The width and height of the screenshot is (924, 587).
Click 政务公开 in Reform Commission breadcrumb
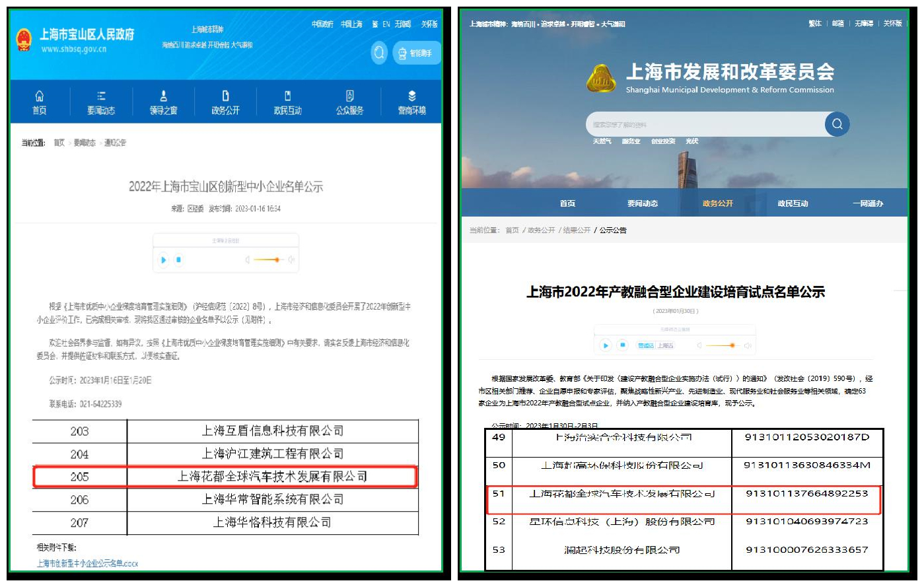pyautogui.click(x=542, y=230)
